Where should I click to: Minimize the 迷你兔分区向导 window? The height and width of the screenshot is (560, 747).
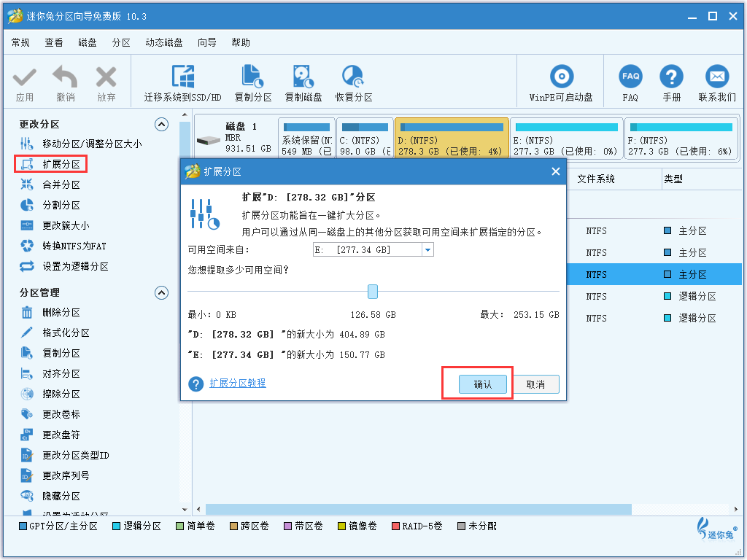tap(692, 17)
